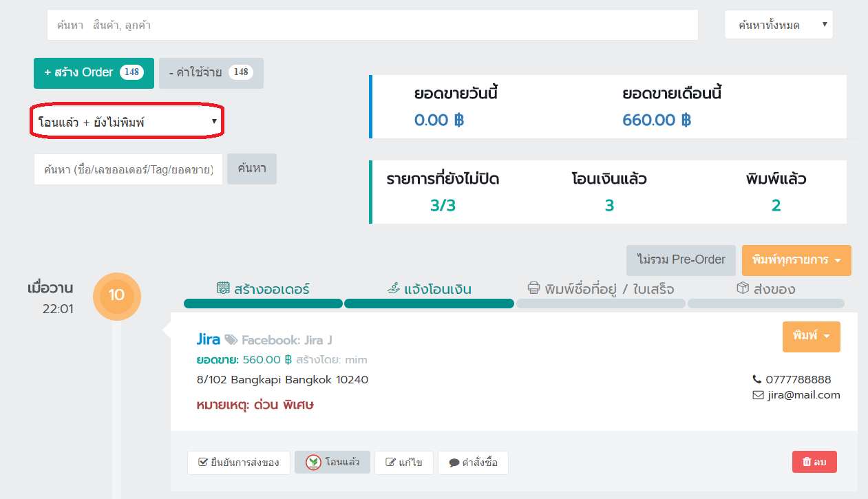Click the orange circle timeline marker numbered 10
The width and height of the screenshot is (868, 499).
pos(116,296)
